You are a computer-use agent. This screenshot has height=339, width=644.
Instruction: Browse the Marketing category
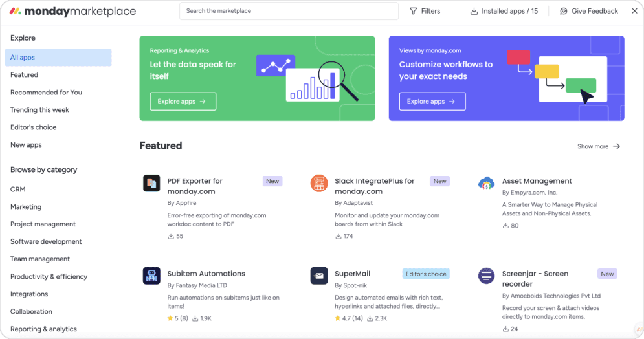26,207
